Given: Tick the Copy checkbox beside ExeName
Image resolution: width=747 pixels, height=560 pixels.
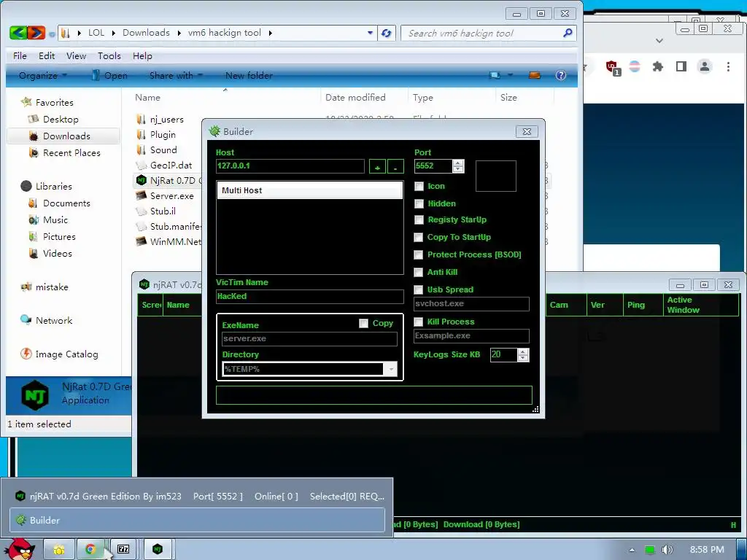Looking at the screenshot, I should tap(363, 323).
